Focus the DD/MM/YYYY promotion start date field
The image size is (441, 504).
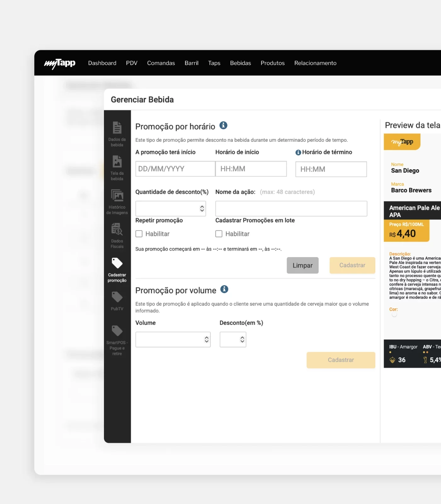175,169
